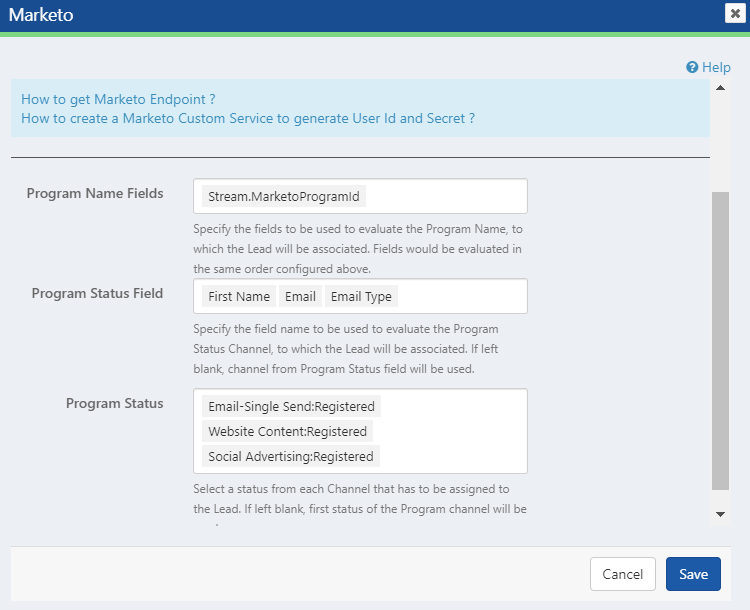The image size is (750, 610).
Task: Click the scrollbar down arrow
Action: [x=720, y=514]
